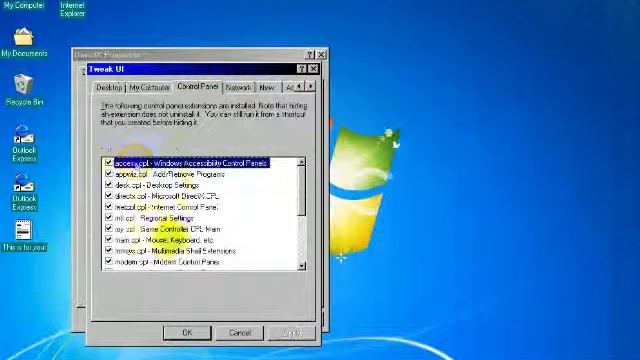Viewport: 640px width, 360px height.
Task: Switch to the Desktop tab
Action: click(x=109, y=88)
